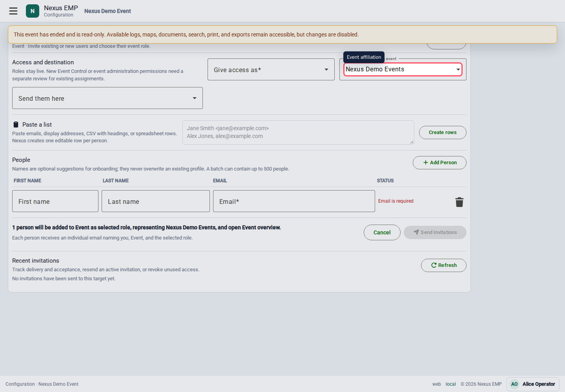Click the 'Email is required' status message

point(396,201)
